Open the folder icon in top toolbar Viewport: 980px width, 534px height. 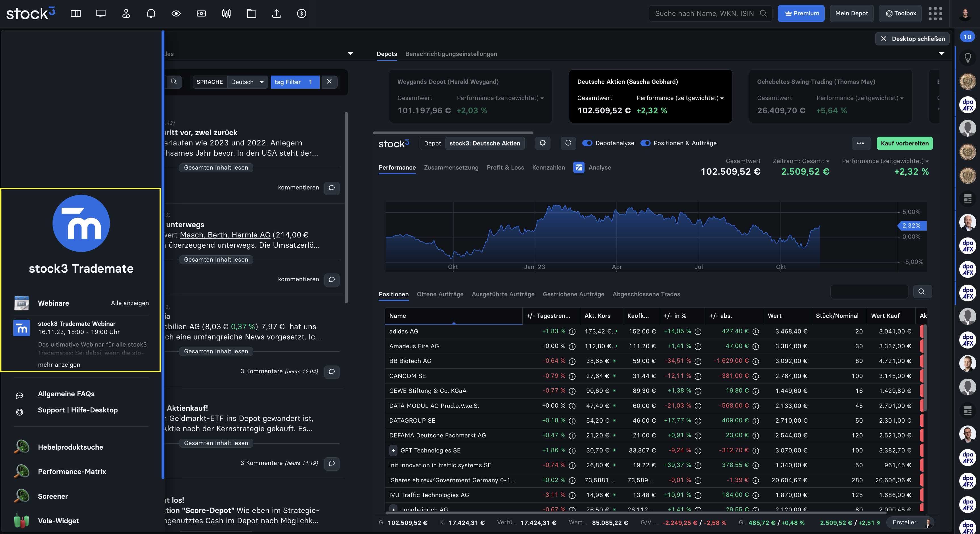point(252,14)
